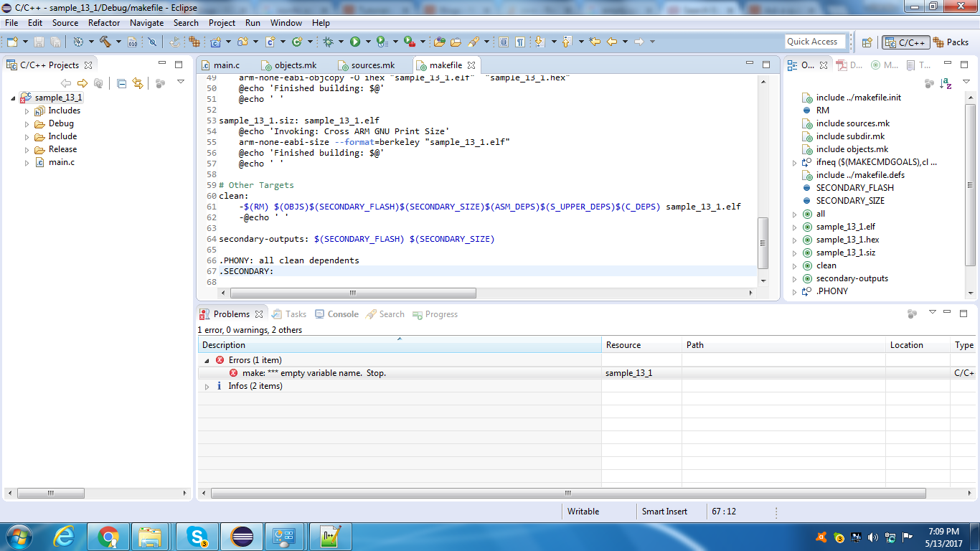Screen dimensions: 980x551
Task: Click the Next Annotation arrow icon
Action: [x=540, y=42]
